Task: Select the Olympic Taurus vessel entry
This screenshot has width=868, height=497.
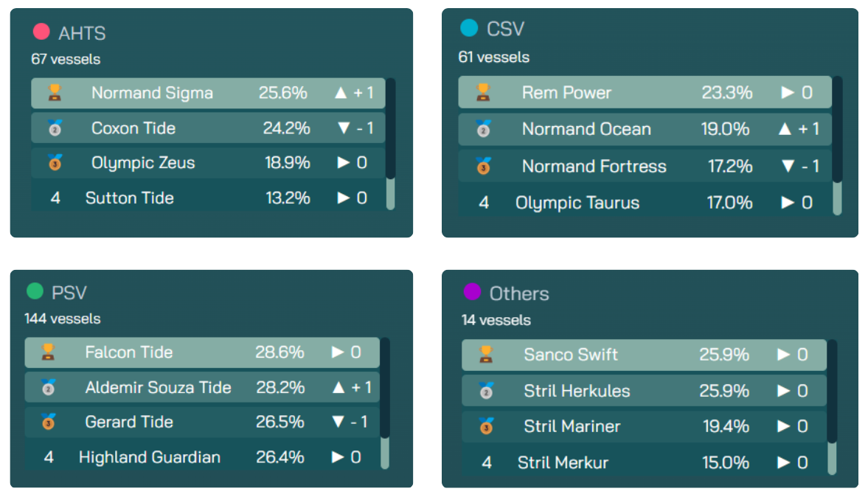Action: coord(577,203)
